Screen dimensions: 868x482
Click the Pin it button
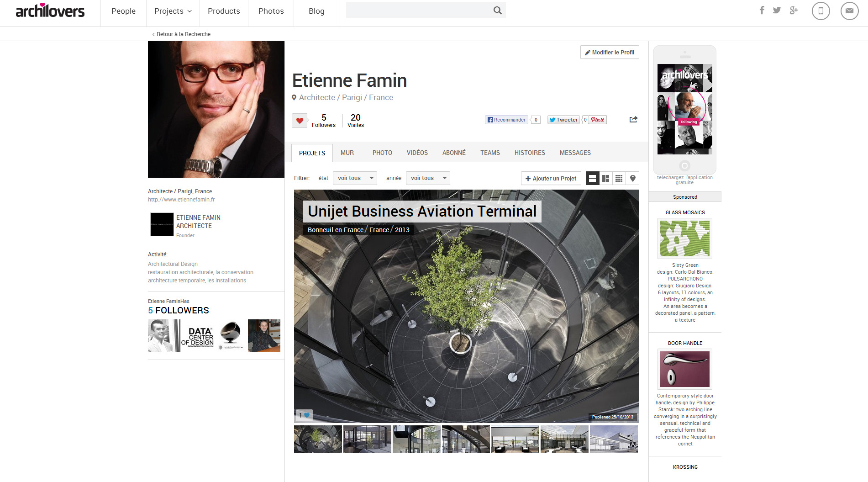598,120
